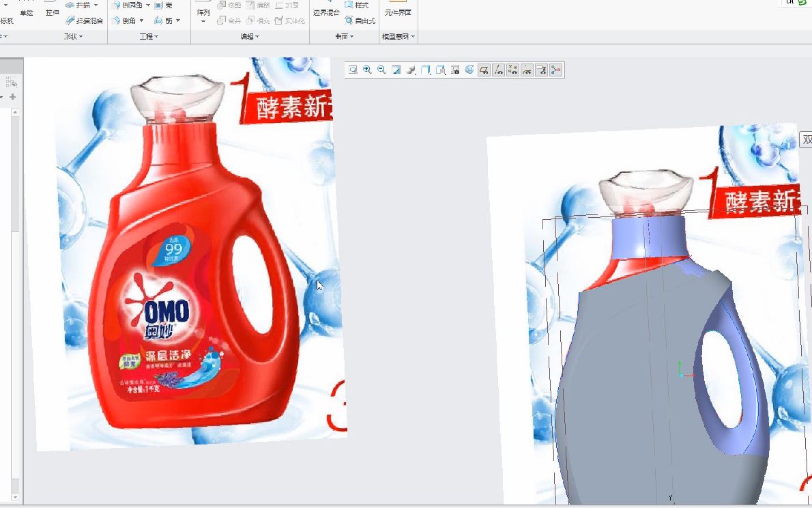Select the Zoom Out magnifier icon

(381, 70)
